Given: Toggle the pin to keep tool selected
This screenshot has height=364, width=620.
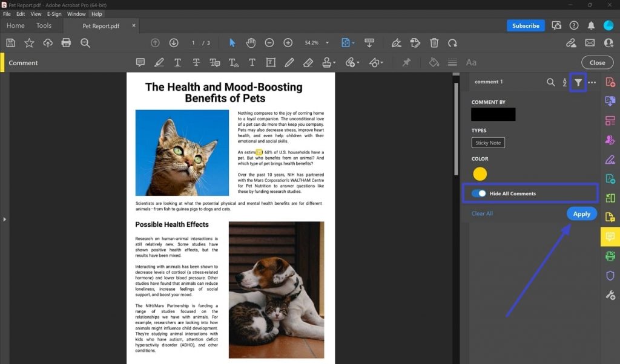Looking at the screenshot, I should (407, 62).
